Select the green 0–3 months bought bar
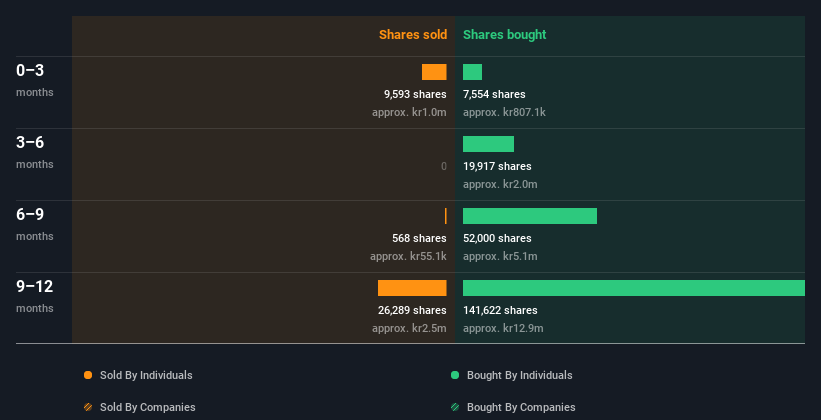The height and width of the screenshot is (420, 821). (472, 72)
